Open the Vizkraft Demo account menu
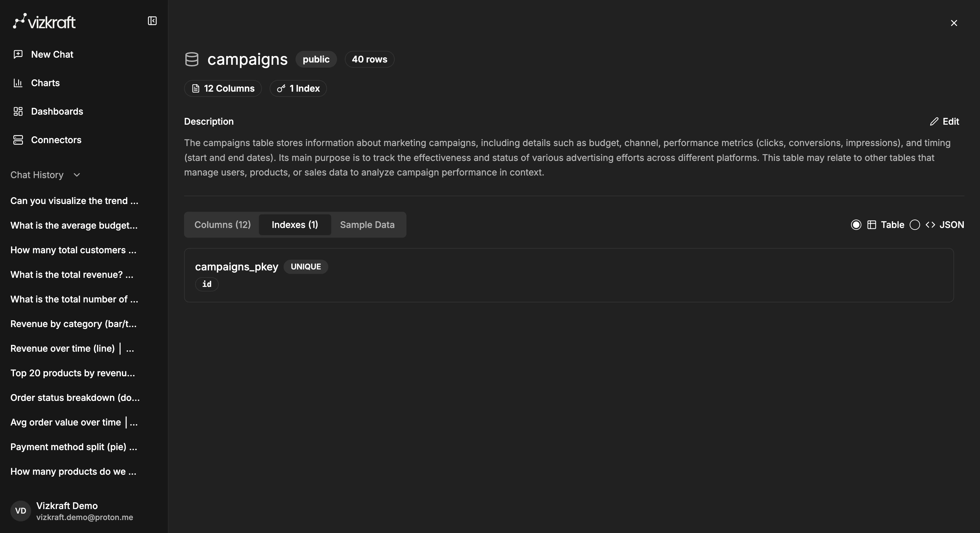980x533 pixels. click(x=67, y=511)
